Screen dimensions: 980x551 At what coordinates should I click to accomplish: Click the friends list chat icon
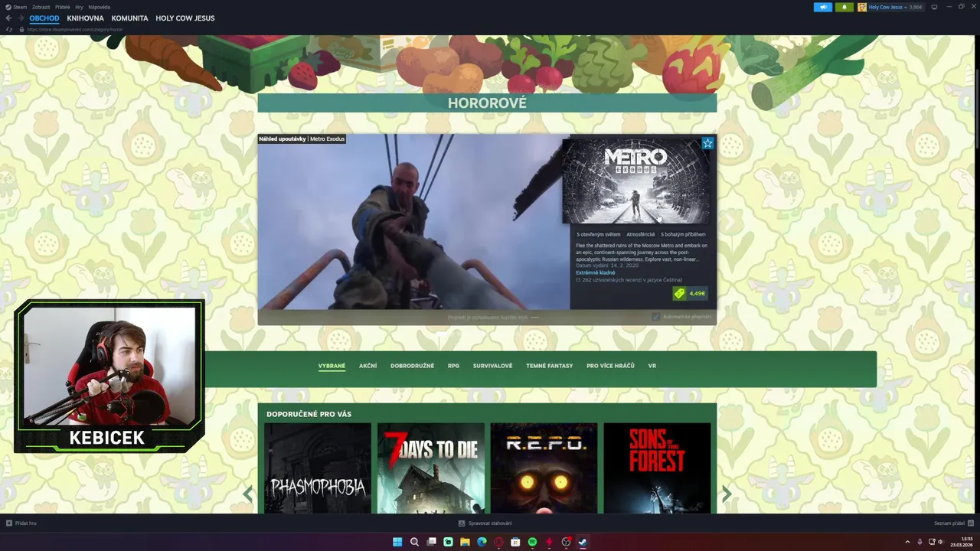(x=972, y=523)
